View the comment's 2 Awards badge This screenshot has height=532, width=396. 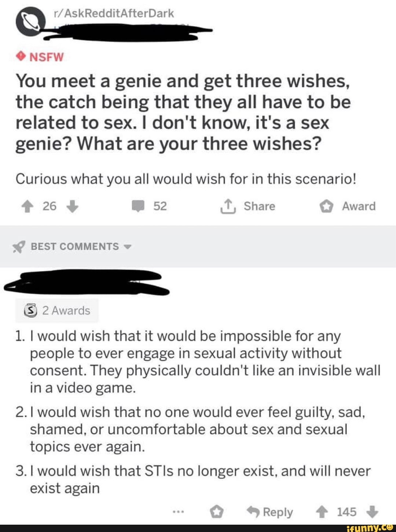click(x=57, y=311)
